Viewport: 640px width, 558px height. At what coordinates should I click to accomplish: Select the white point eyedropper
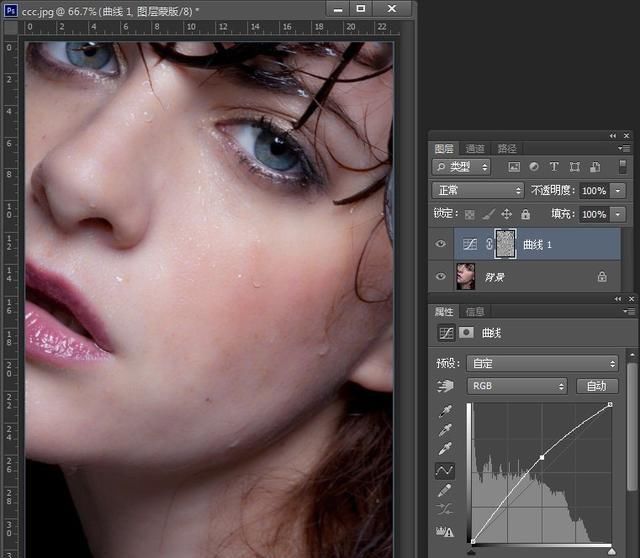tap(445, 449)
